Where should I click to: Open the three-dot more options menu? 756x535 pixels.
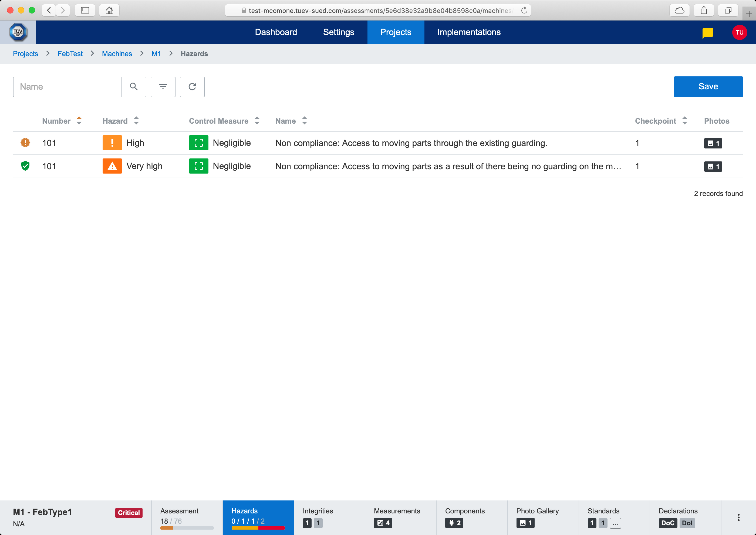point(738,517)
